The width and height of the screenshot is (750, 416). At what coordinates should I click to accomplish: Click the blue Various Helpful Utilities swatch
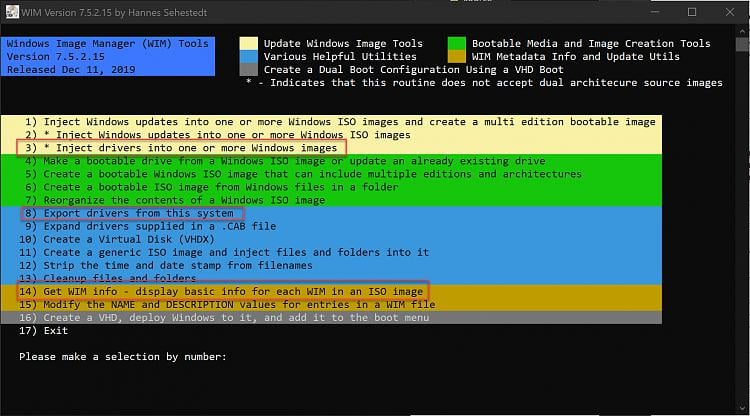(x=248, y=56)
